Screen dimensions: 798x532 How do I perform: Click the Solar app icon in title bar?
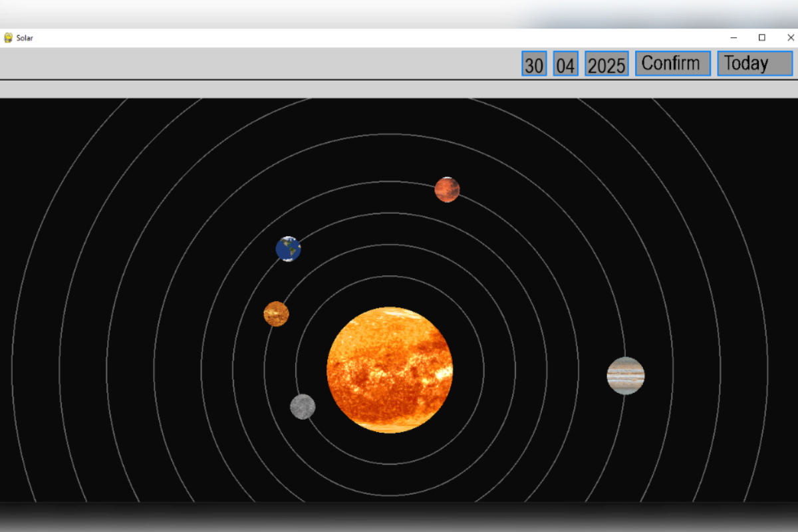(8, 38)
